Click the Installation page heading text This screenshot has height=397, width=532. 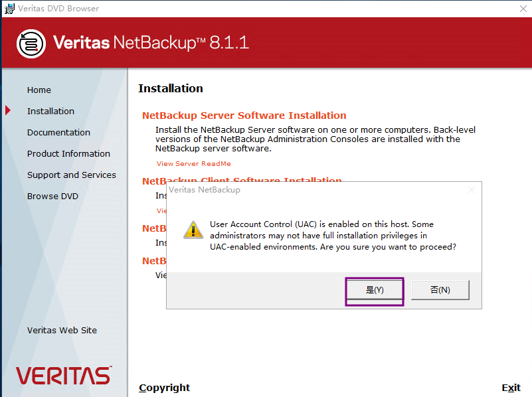click(171, 88)
